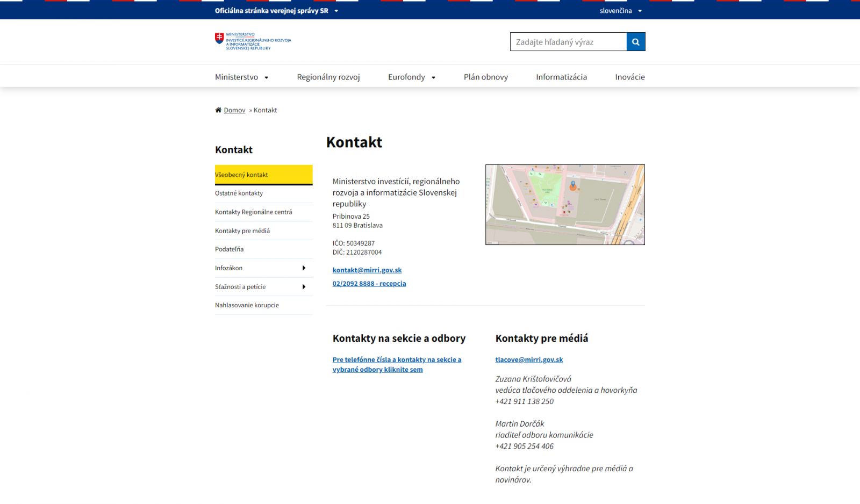860x504 pixels.
Task: Click the kontakt@mirri.gov.sk email link
Action: tap(367, 270)
